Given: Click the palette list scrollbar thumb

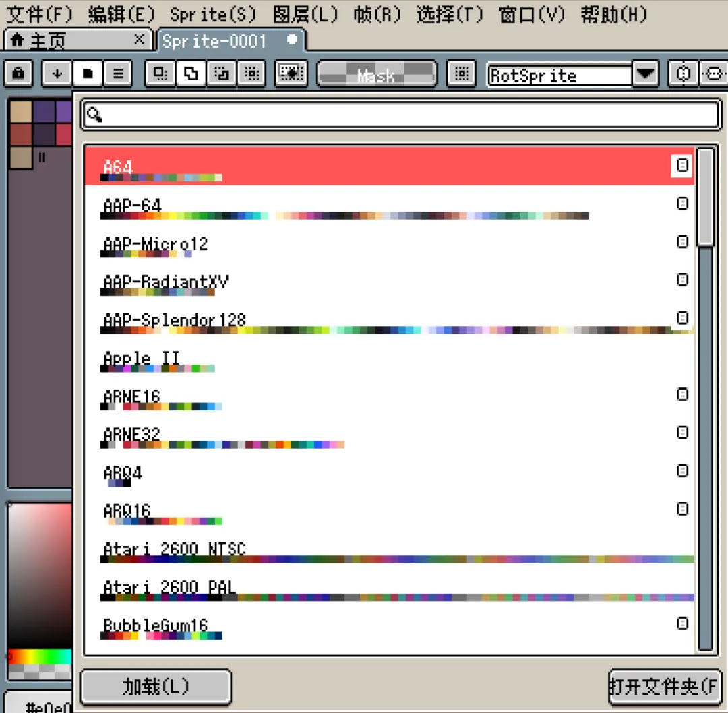Looking at the screenshot, I should (x=706, y=197).
